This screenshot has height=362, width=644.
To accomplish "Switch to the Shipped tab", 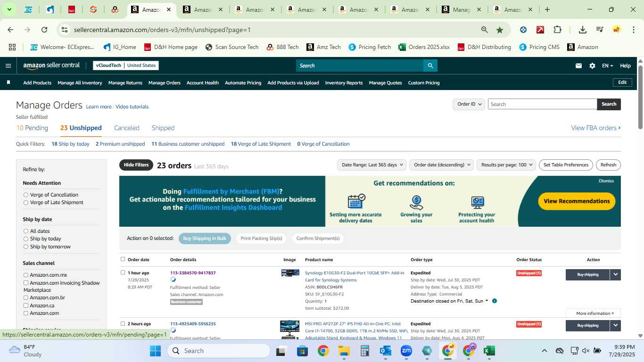I will tap(163, 128).
